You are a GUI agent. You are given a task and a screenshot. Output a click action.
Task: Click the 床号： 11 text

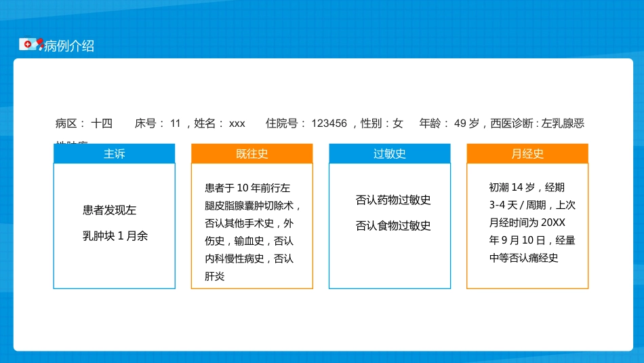158,123
